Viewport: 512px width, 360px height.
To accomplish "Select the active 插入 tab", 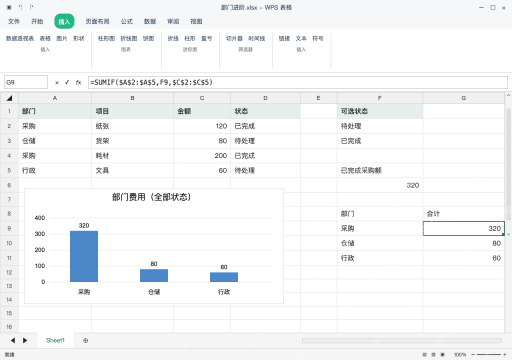I will 64,22.
